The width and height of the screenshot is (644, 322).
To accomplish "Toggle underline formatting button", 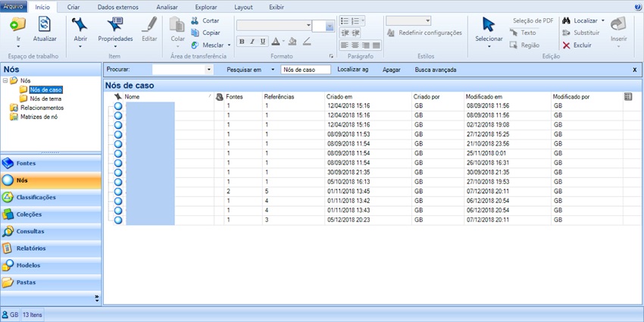I will tap(263, 42).
